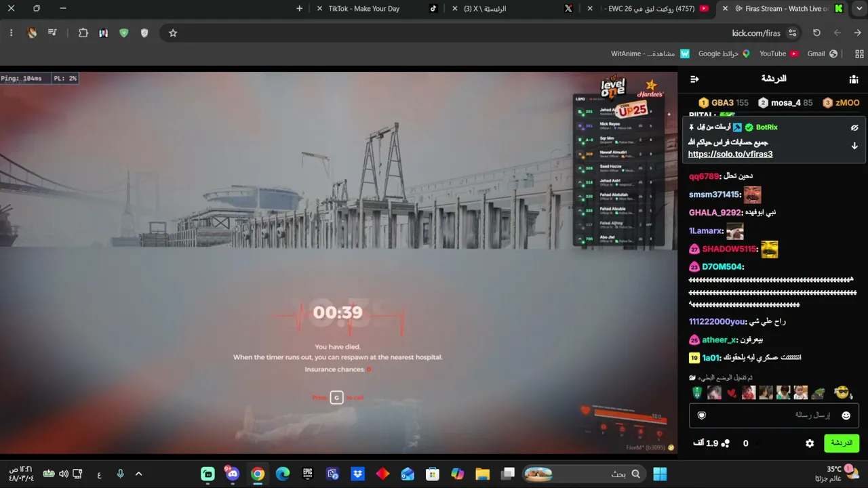Open smsm371415's chat profile
Viewport: 868px width, 488px height.
714,195
